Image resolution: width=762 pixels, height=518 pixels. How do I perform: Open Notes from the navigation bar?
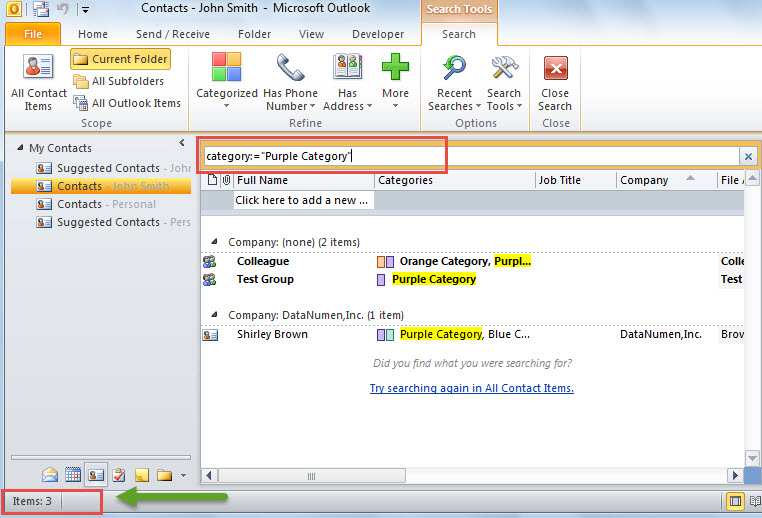tap(141, 475)
